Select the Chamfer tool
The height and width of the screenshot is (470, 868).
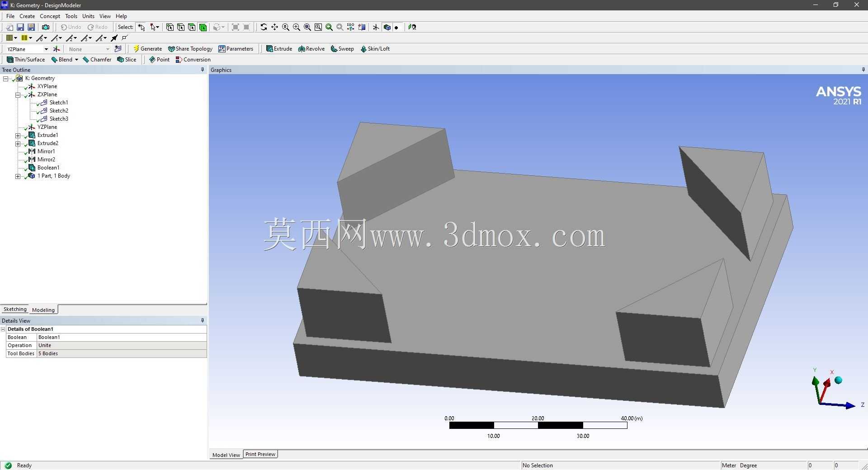pos(97,60)
